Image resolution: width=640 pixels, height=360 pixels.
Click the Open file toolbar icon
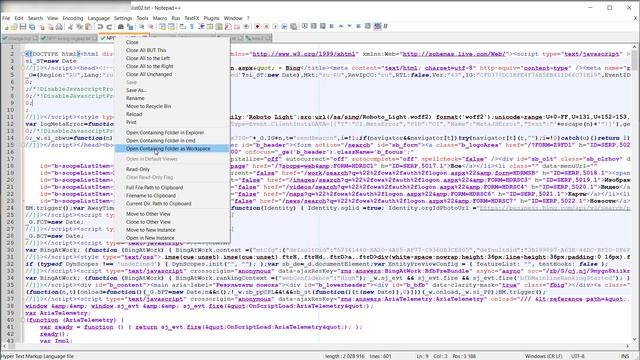click(14, 27)
